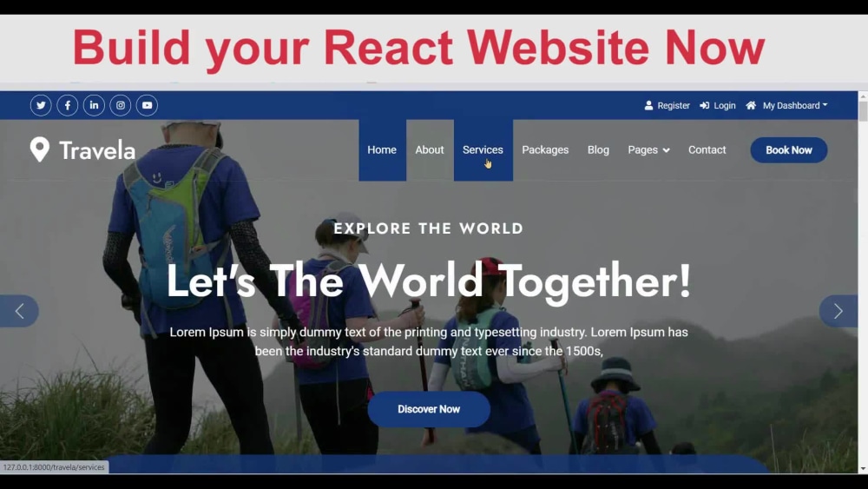Click the Travela brand name
The image size is (868, 489).
coord(97,150)
